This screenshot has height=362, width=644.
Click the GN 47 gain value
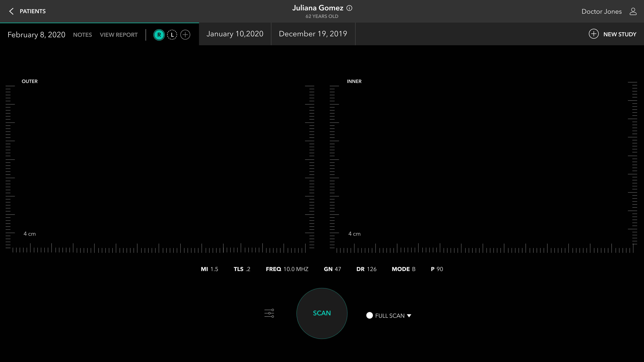pyautogui.click(x=332, y=269)
